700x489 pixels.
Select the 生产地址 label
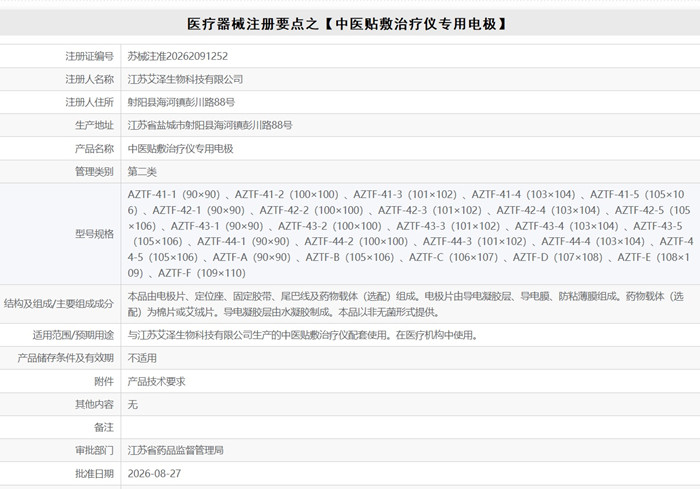pyautogui.click(x=94, y=125)
